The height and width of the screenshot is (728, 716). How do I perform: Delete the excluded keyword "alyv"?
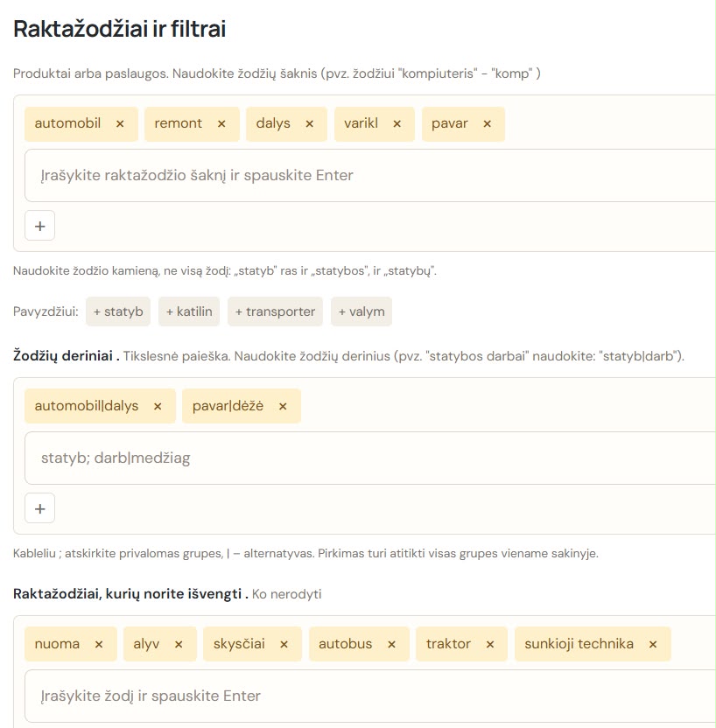[x=179, y=644]
